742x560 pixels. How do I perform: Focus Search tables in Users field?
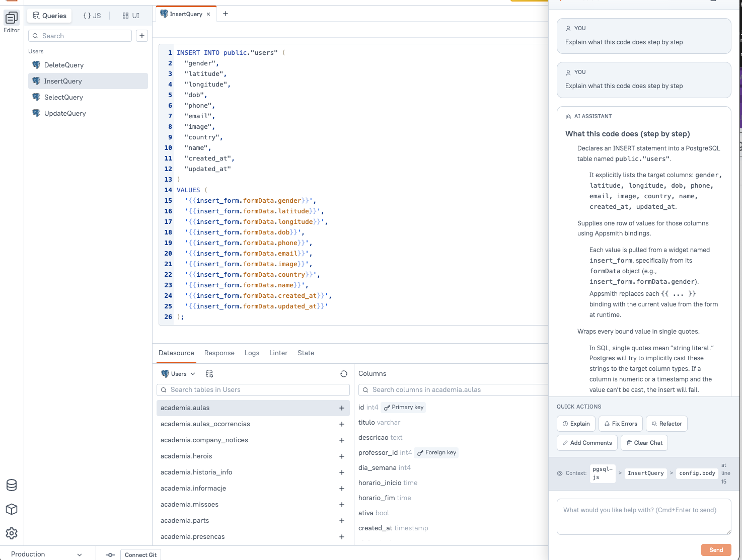253,390
